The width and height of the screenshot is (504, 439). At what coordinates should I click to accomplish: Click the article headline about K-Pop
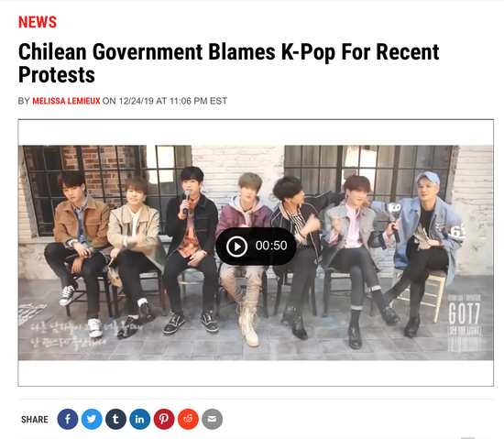coord(228,63)
